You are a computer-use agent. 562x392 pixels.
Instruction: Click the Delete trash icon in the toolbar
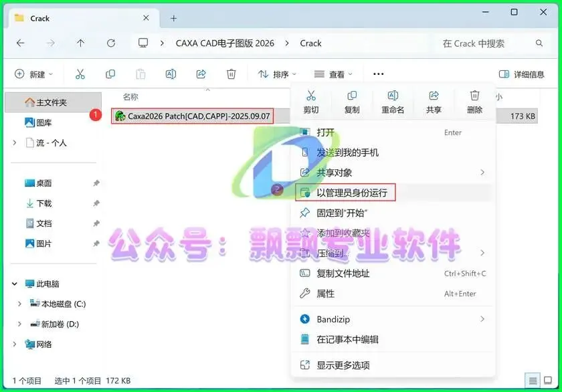[231, 74]
